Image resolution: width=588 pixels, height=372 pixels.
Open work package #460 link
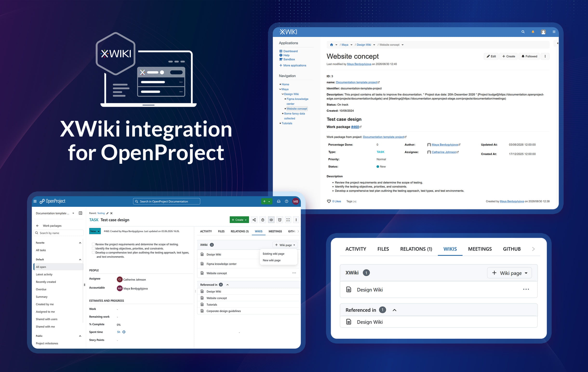[355, 127]
